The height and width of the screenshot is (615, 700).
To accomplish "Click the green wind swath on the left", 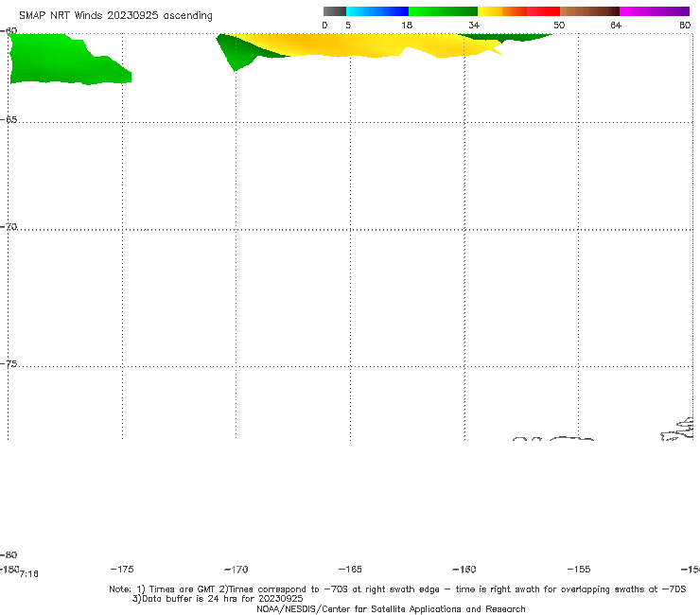I will click(62, 61).
